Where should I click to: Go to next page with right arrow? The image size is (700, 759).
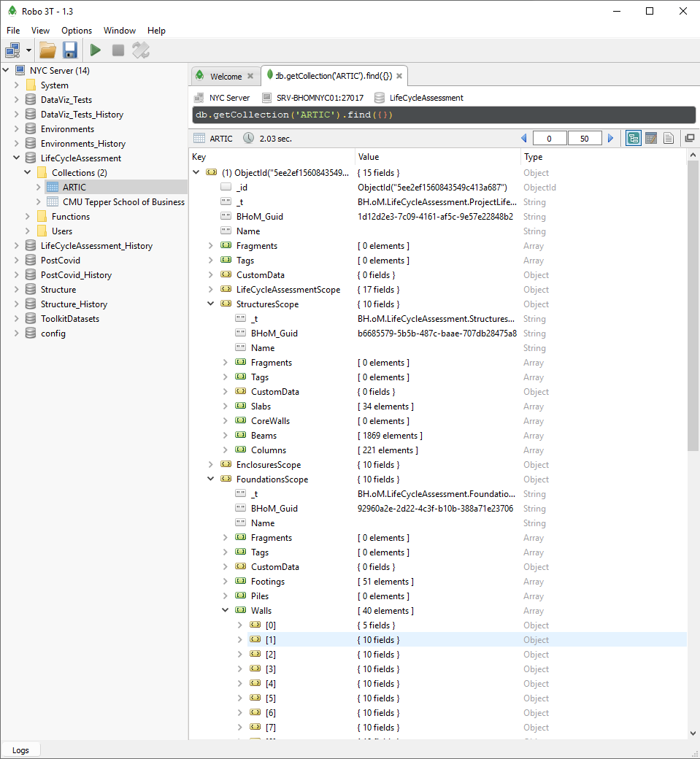point(610,139)
